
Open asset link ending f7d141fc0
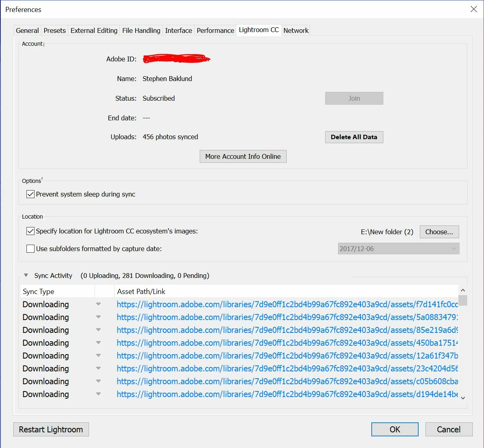coord(287,304)
